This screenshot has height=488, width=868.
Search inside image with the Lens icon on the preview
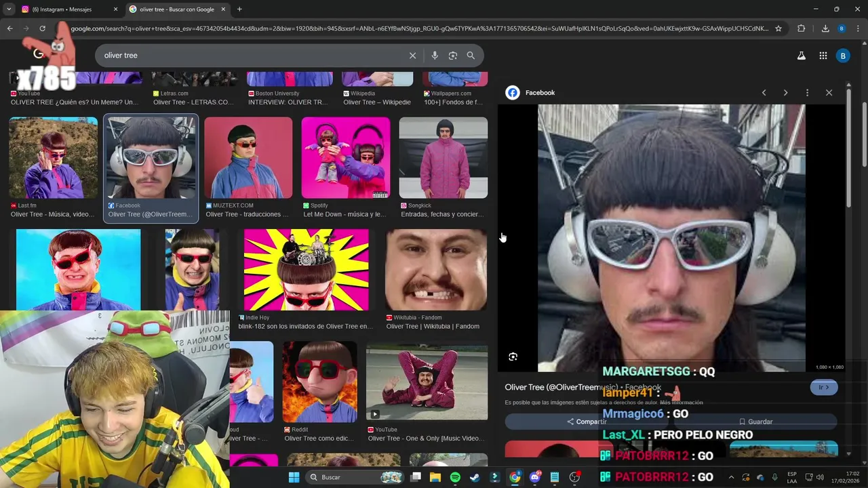pyautogui.click(x=513, y=357)
